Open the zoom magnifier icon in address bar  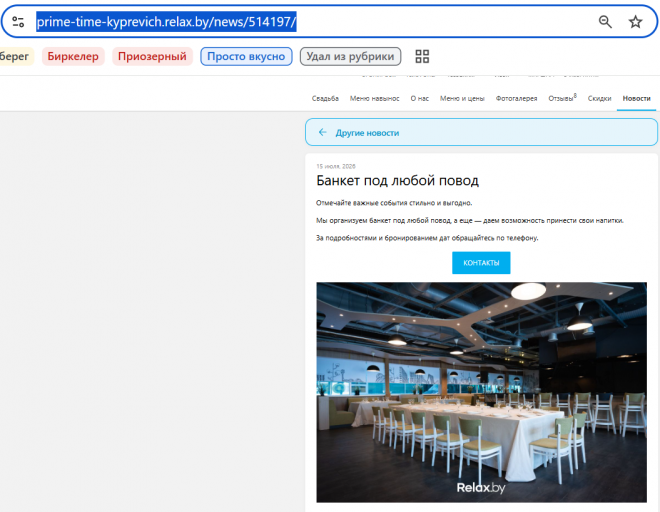point(605,21)
